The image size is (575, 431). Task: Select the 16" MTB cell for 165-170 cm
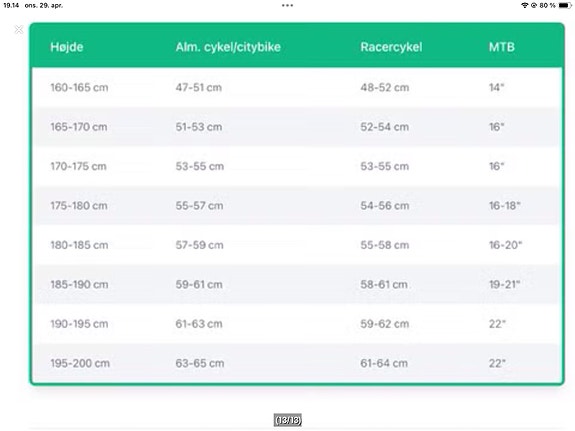(497, 127)
